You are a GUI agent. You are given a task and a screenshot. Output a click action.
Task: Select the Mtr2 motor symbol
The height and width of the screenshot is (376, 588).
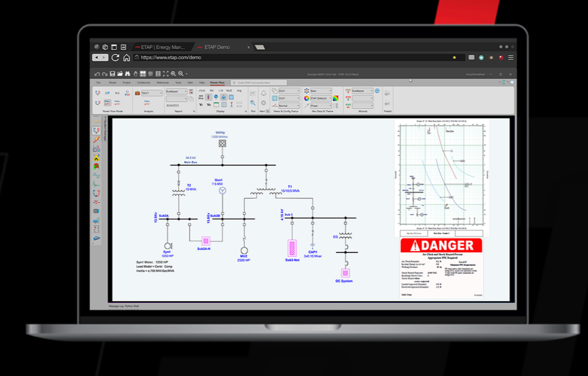pos(244,250)
